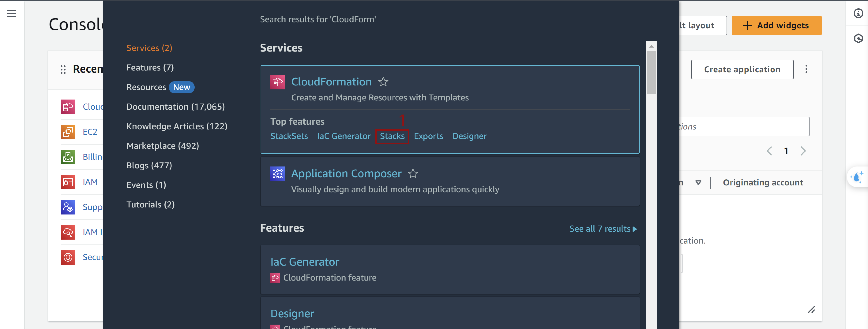Select Features (7) search category

(150, 68)
